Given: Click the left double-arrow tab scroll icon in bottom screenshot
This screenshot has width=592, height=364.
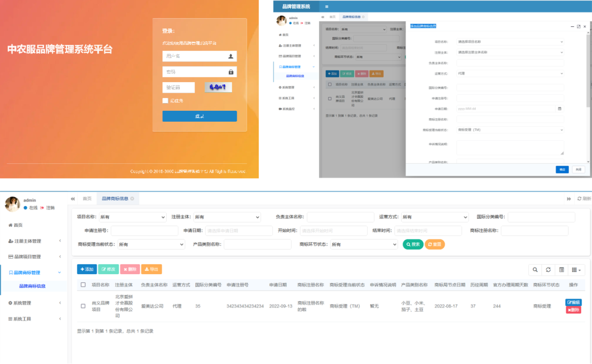Looking at the screenshot, I should point(73,198).
